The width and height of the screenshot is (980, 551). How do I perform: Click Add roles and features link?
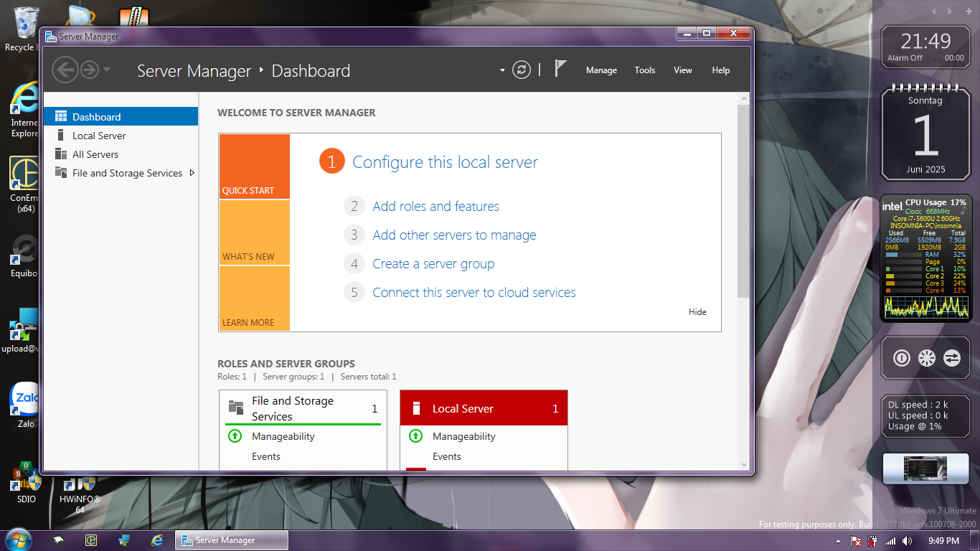coord(435,206)
